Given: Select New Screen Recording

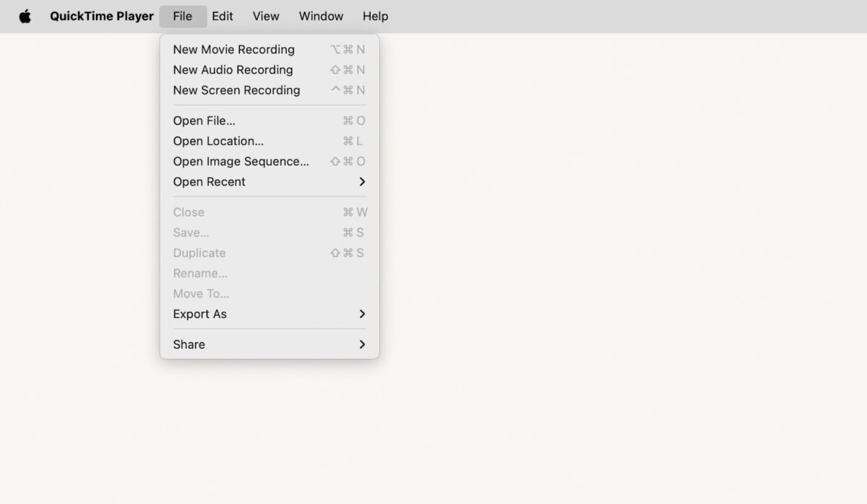Looking at the screenshot, I should (x=269, y=90).
